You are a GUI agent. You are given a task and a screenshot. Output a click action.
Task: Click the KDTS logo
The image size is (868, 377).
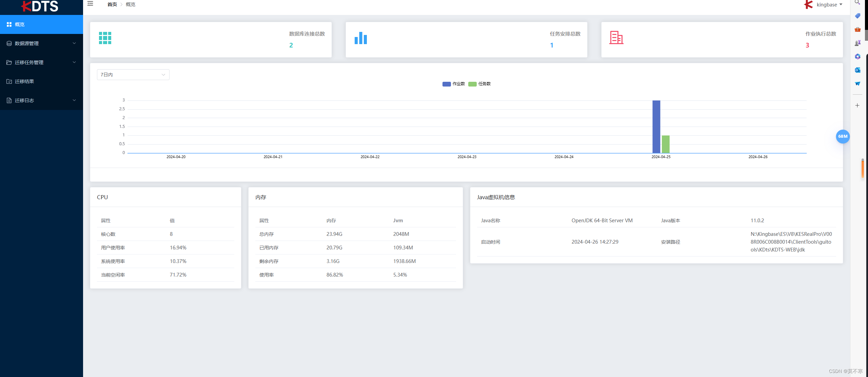pos(40,6)
